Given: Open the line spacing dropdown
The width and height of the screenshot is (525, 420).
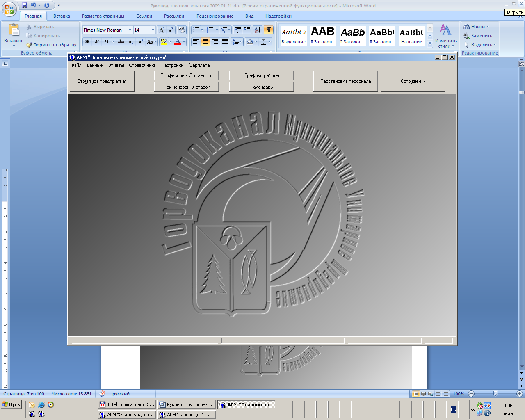Looking at the screenshot, I should [237, 42].
